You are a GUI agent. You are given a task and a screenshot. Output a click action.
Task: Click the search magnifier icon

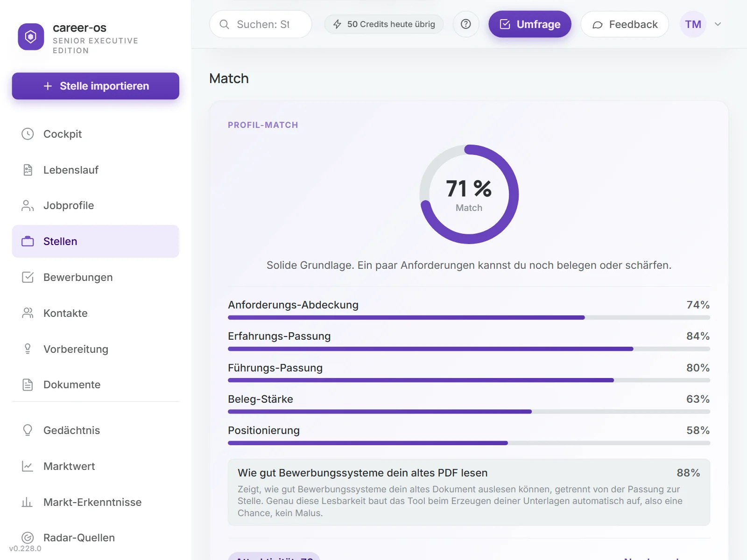coord(224,24)
